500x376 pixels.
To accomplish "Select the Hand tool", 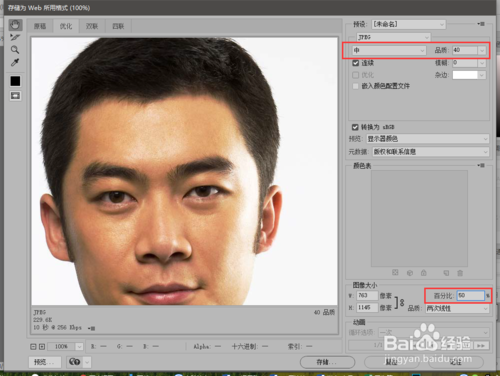I will (15, 25).
